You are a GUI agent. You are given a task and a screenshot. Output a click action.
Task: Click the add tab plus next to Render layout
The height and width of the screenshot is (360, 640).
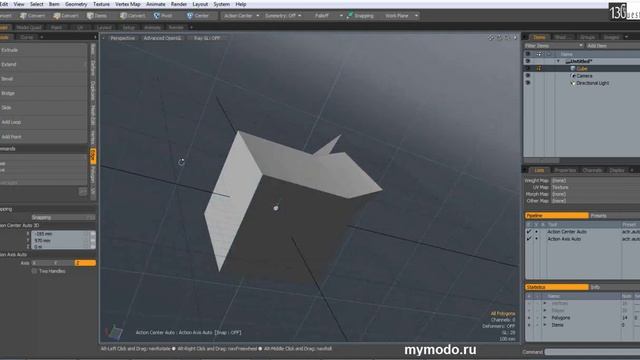click(191, 27)
